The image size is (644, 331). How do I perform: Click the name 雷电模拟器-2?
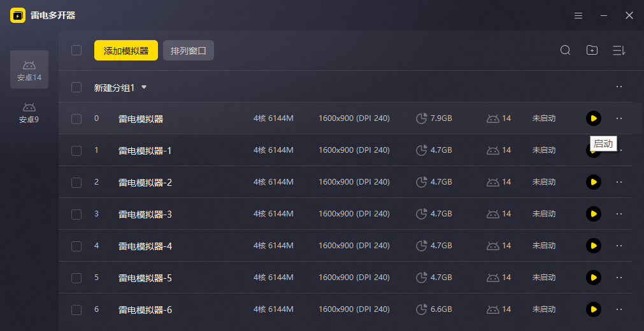(x=145, y=182)
